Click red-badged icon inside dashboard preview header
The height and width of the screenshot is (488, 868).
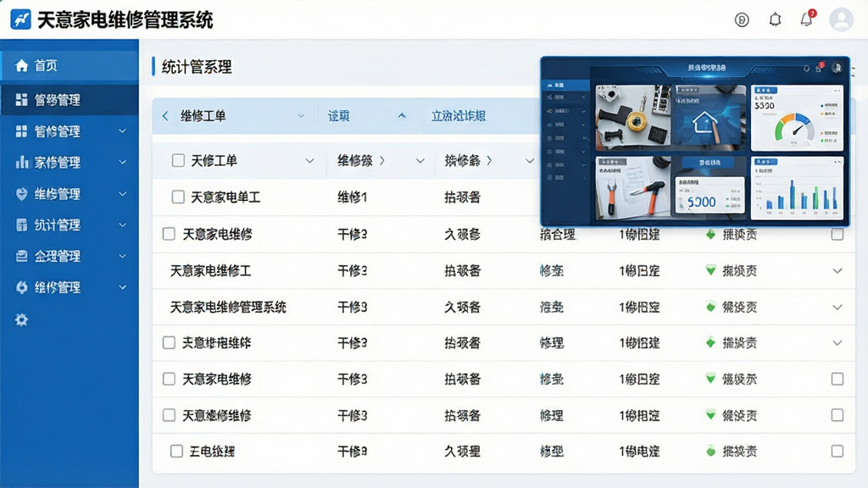[x=820, y=68]
